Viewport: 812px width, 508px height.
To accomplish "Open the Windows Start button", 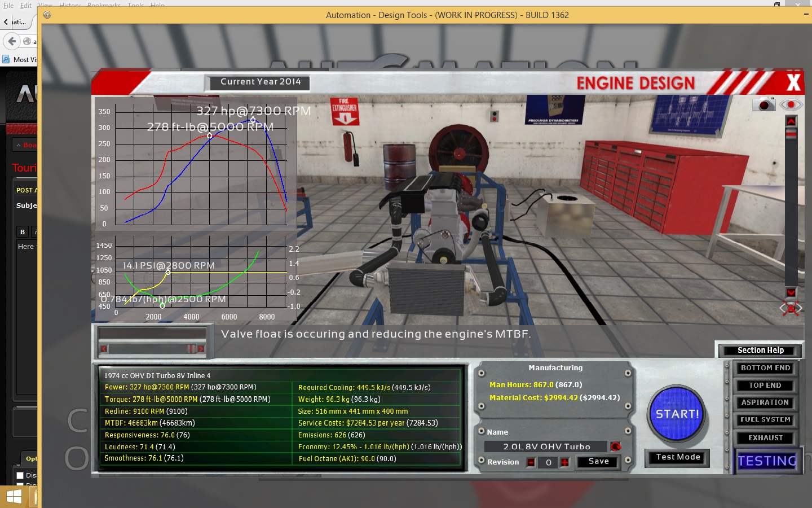I will pyautogui.click(x=14, y=497).
